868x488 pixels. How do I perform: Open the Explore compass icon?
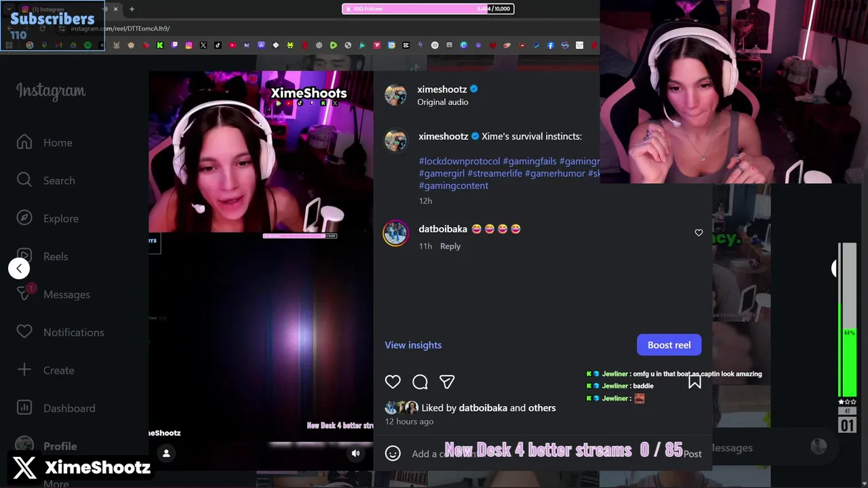[x=24, y=218]
